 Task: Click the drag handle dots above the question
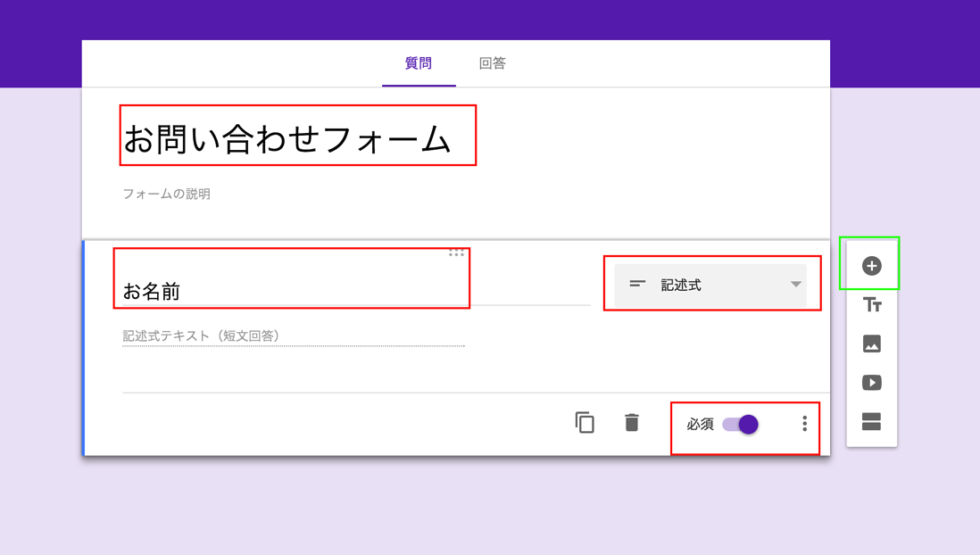456,253
